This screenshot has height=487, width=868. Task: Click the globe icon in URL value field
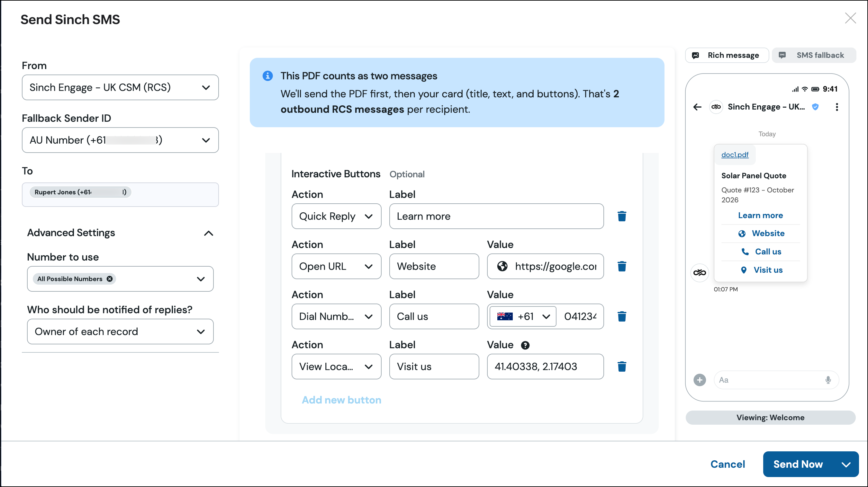point(502,266)
